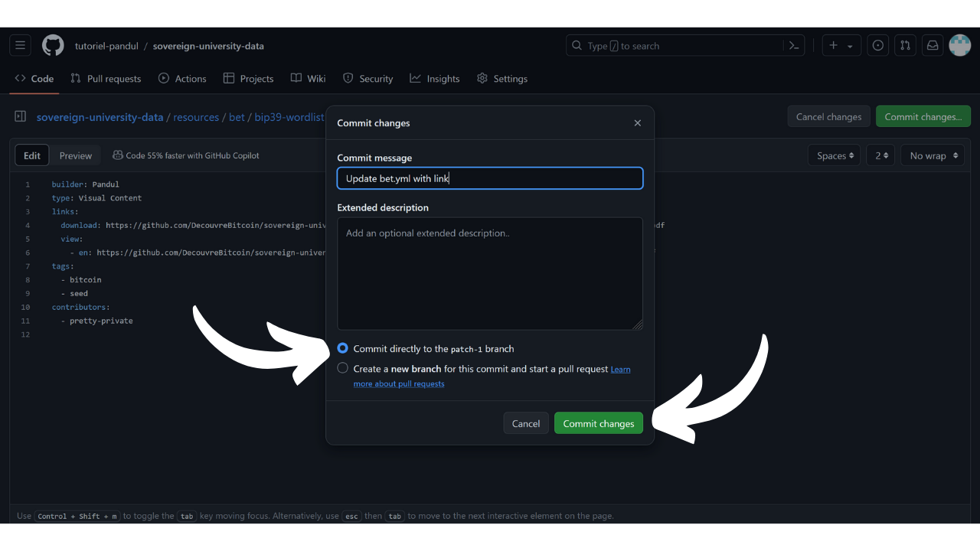This screenshot has height=551, width=980.
Task: Close the Commit changes dialog
Action: [637, 123]
